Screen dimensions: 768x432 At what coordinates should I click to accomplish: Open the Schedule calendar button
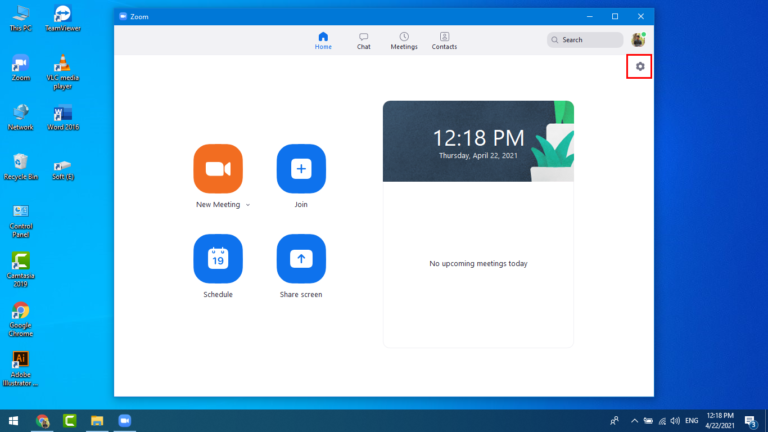coord(218,259)
